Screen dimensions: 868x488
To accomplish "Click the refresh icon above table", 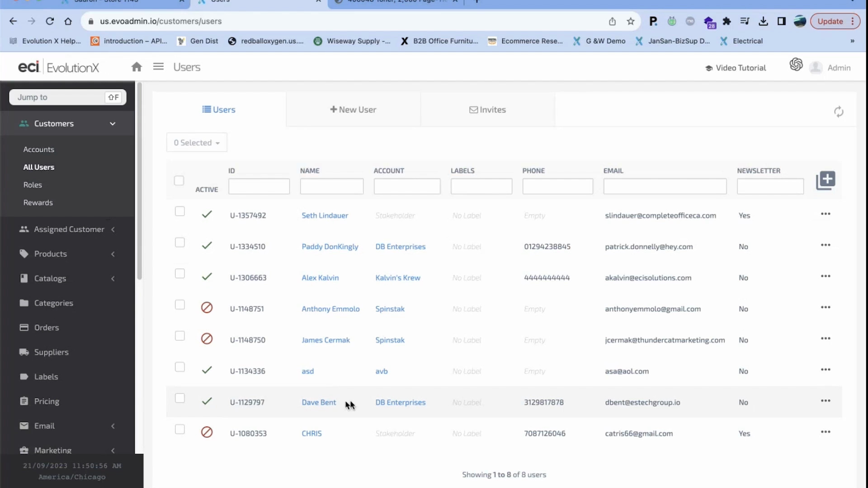I will (839, 112).
